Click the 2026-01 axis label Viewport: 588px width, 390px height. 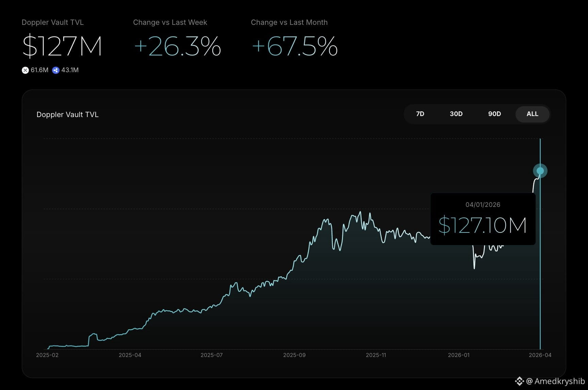[x=459, y=355]
